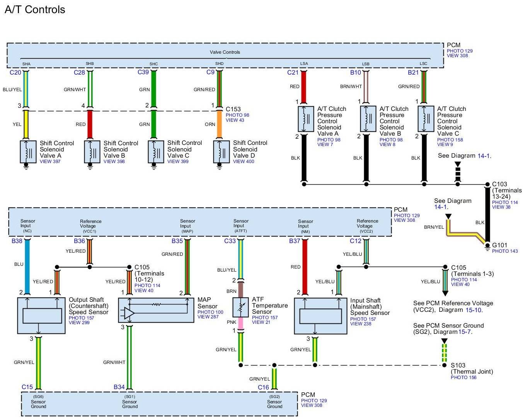Open PHOTO 143 link next to G101
This screenshot has width=525, height=420.
tap(505, 251)
